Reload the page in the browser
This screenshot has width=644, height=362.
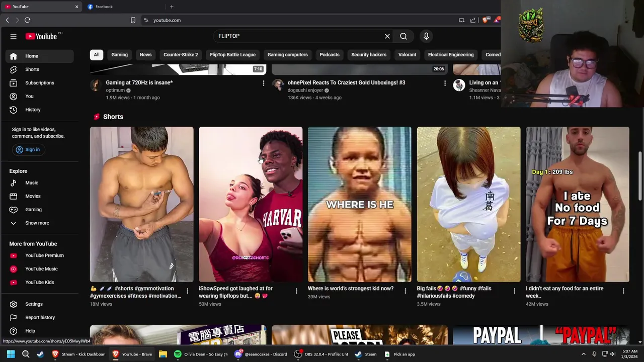(27, 20)
